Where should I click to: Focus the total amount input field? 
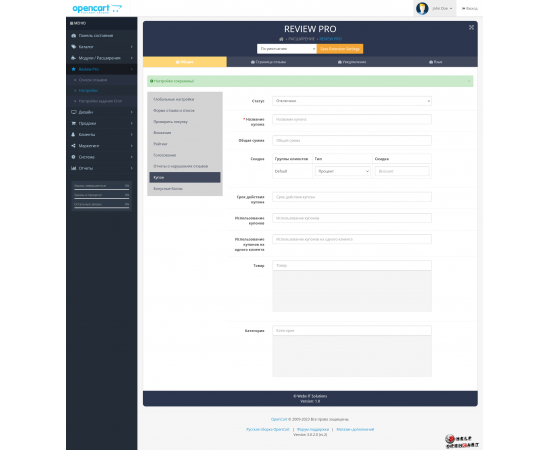(x=352, y=140)
